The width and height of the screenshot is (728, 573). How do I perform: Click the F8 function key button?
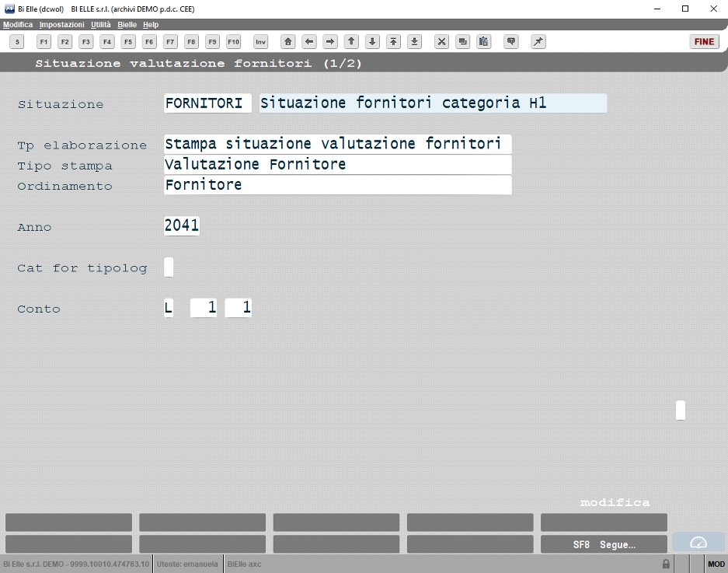click(x=191, y=42)
